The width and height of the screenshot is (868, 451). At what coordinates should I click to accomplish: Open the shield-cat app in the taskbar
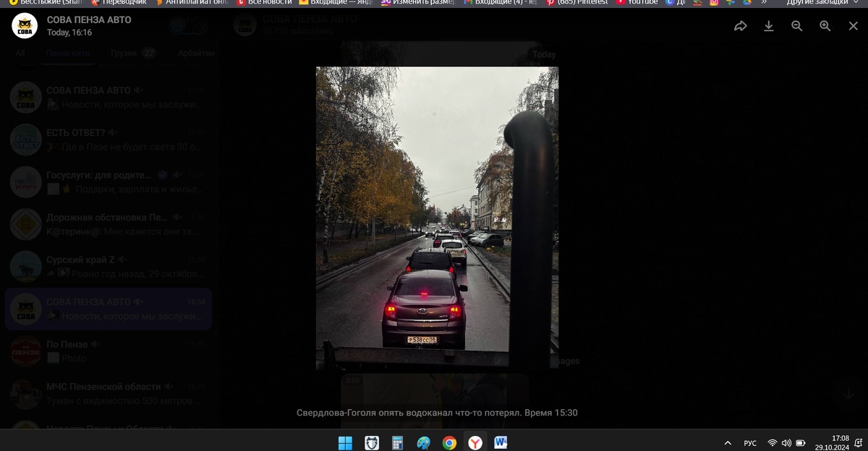[371, 442]
